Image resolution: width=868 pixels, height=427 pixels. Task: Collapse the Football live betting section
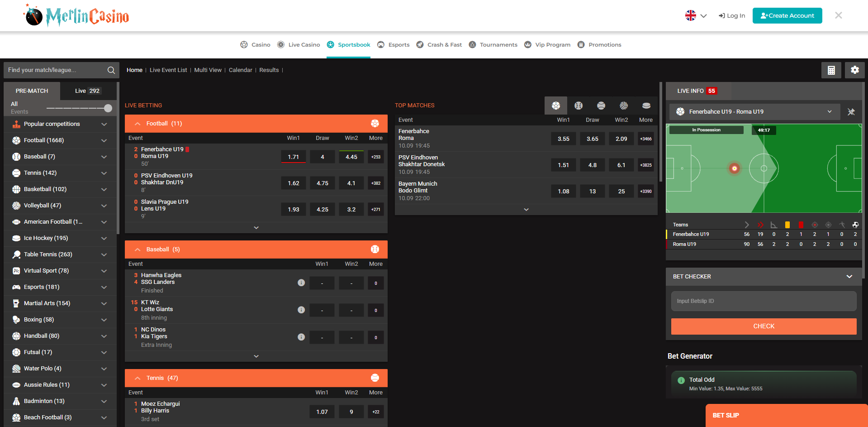pyautogui.click(x=138, y=124)
